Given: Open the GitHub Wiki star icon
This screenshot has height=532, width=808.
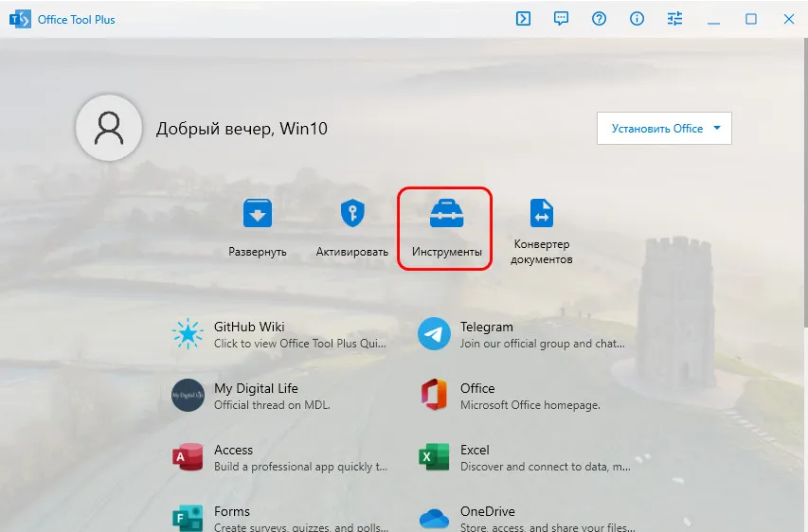Looking at the screenshot, I should [x=188, y=334].
